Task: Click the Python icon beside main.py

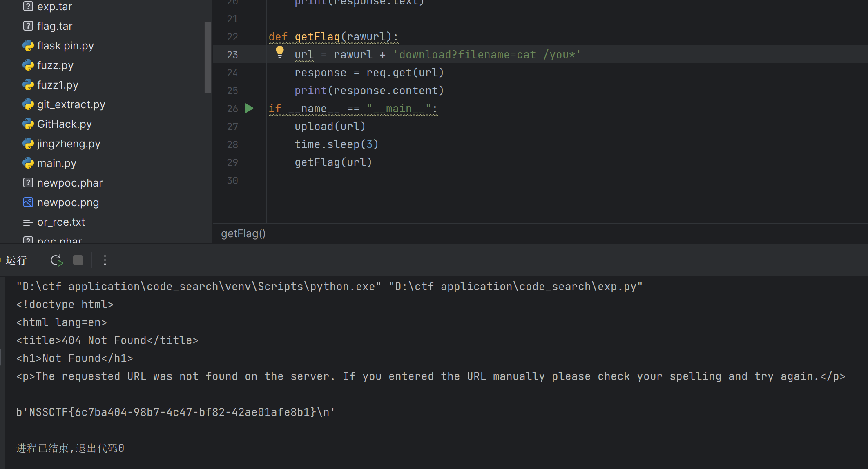Action: [28, 163]
